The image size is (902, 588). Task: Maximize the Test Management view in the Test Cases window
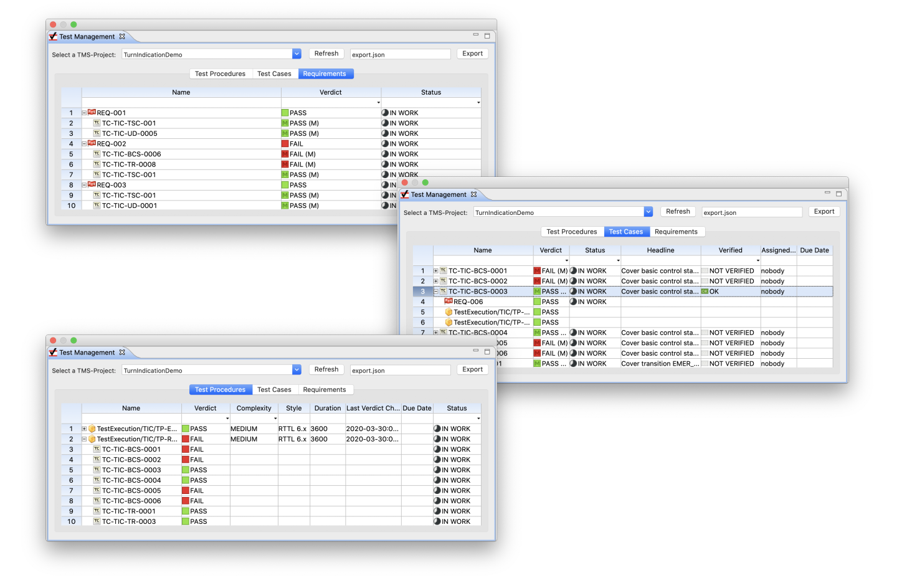[x=838, y=194]
